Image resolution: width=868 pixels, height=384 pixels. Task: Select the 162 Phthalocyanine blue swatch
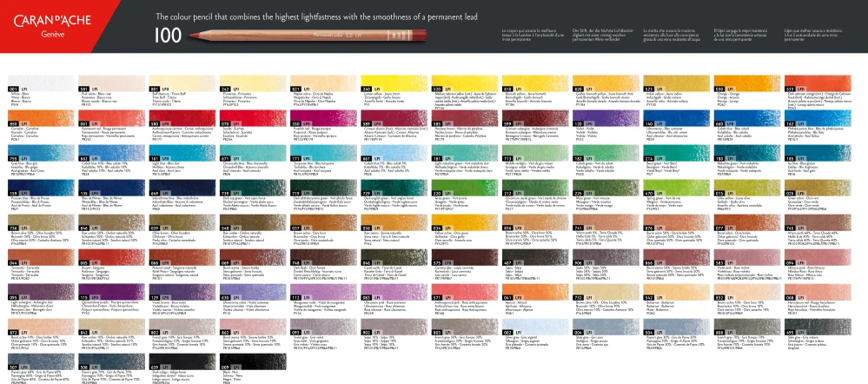[x=818, y=118]
